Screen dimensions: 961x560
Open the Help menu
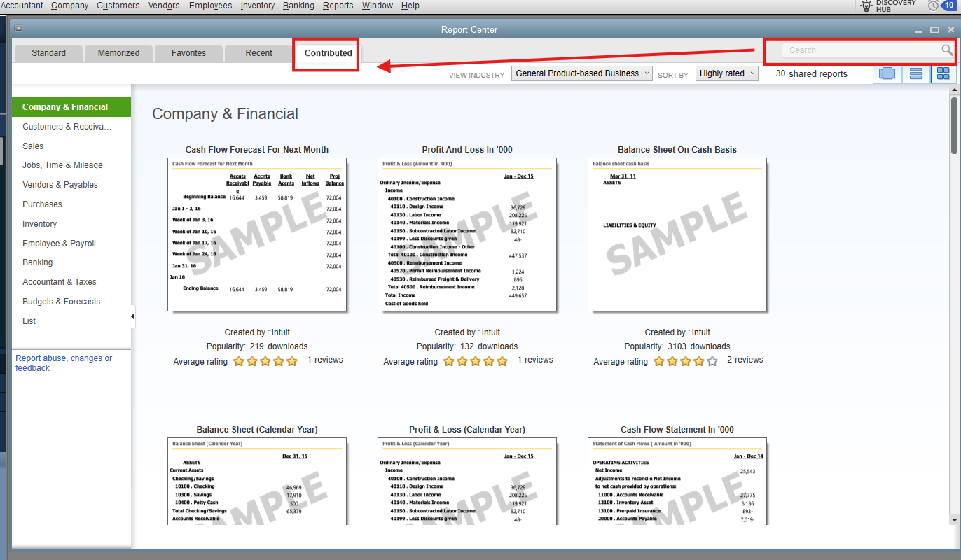coord(410,6)
